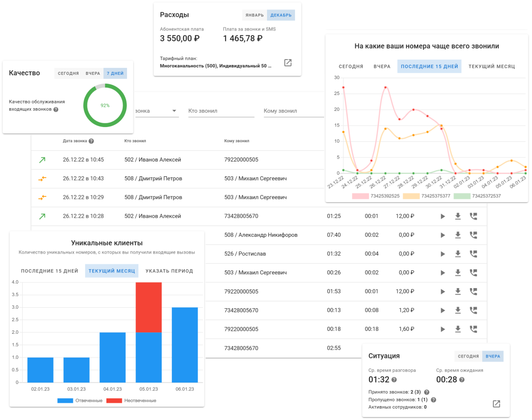Switch Ситуация card to Сегодня
Screen dimensions: 532x420
pyautogui.click(x=468, y=356)
